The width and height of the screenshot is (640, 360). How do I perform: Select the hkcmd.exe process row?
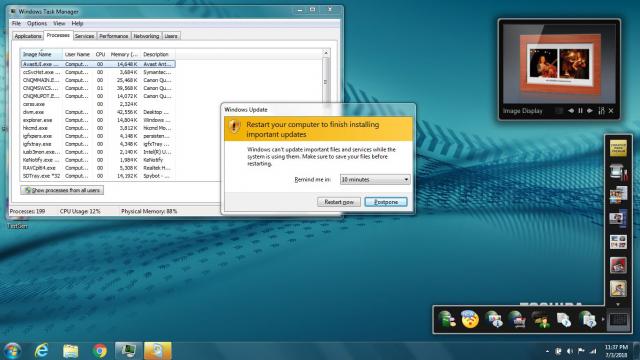coord(98,128)
